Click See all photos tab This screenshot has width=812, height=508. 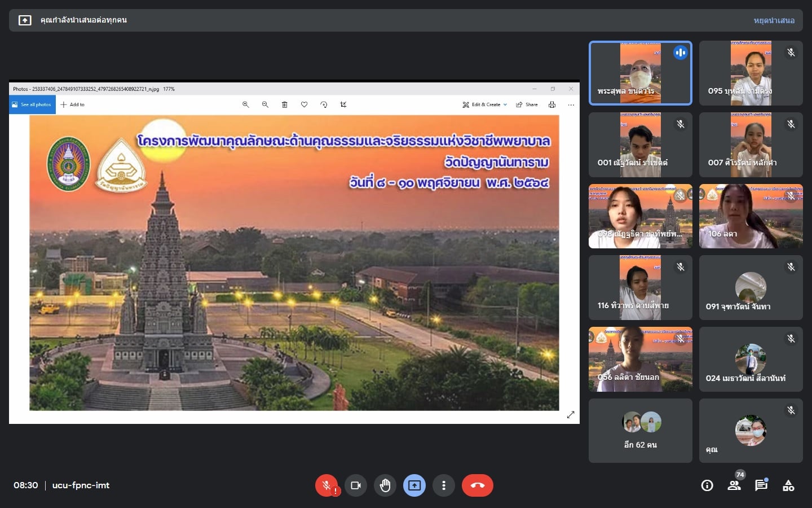coord(32,104)
